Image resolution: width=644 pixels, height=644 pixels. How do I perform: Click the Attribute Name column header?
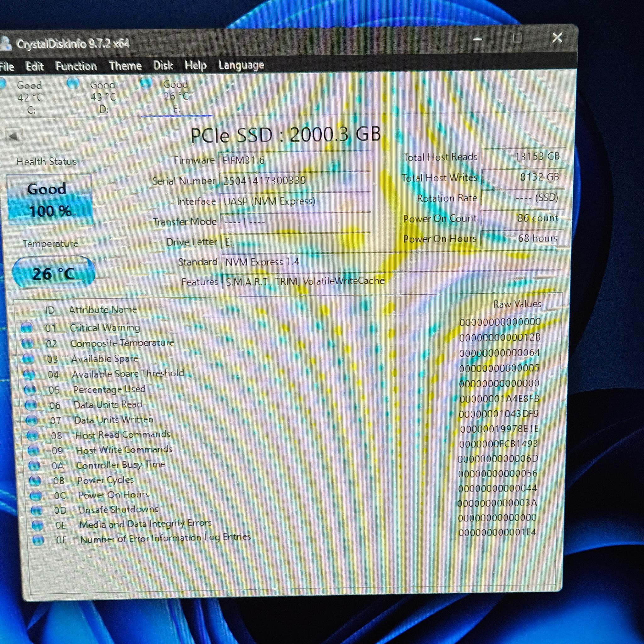[103, 310]
